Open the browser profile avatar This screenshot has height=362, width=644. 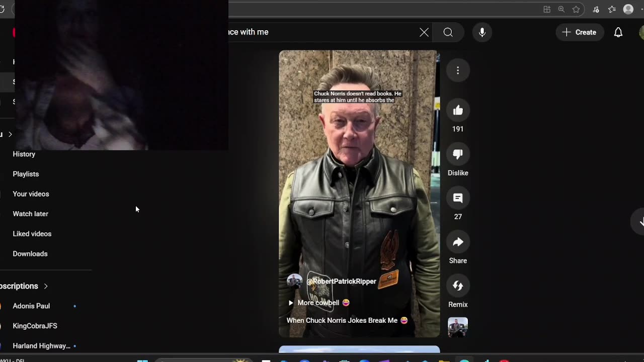(x=628, y=9)
